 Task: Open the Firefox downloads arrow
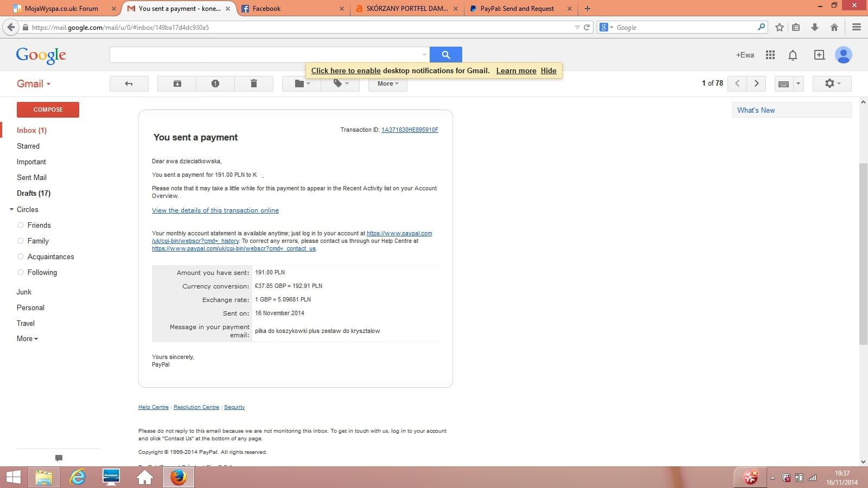(x=815, y=27)
